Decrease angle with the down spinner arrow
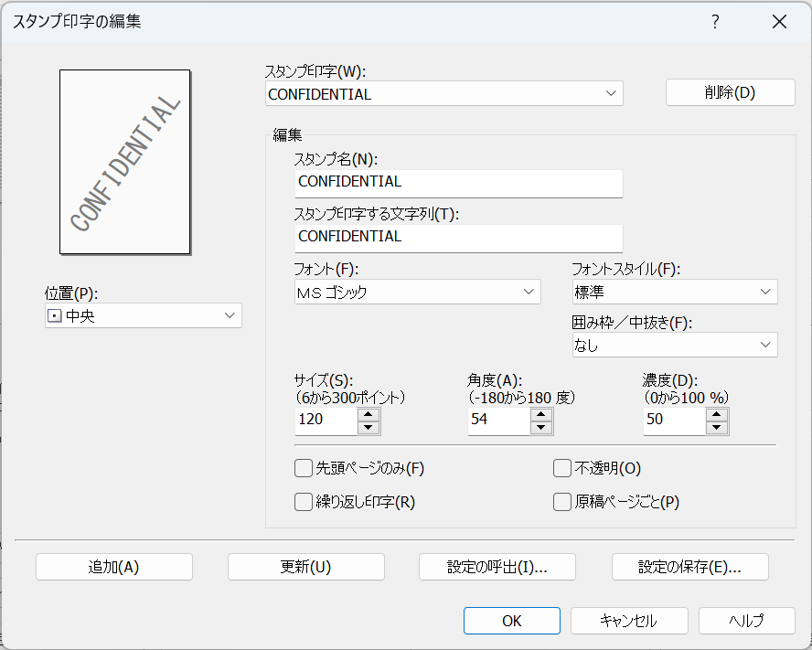Viewport: 812px width, 650px height. (x=542, y=428)
